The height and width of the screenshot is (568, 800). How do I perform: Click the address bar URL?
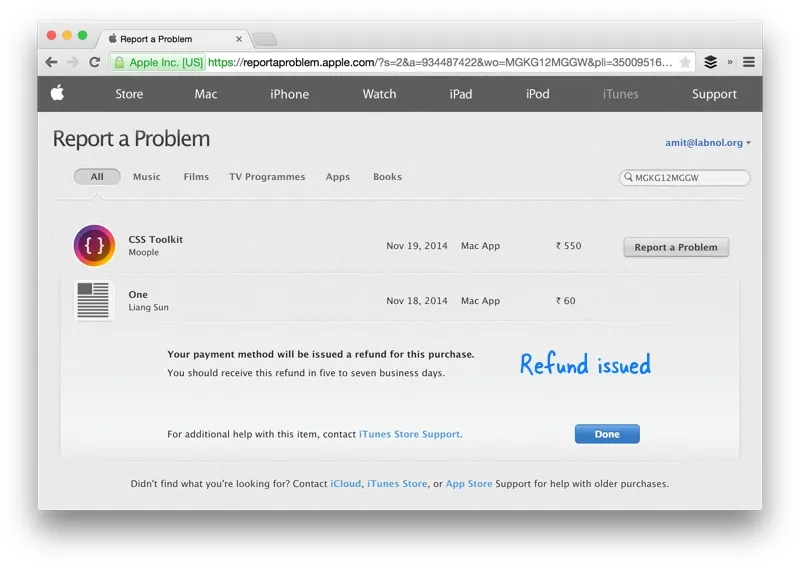click(440, 62)
